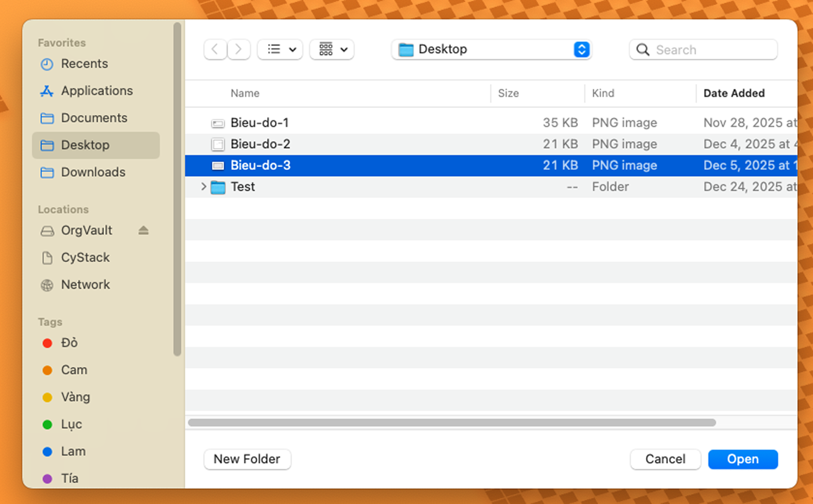Click the Bieu-do-2 file thumbnail icon
The image size is (813, 504).
pyautogui.click(x=218, y=144)
